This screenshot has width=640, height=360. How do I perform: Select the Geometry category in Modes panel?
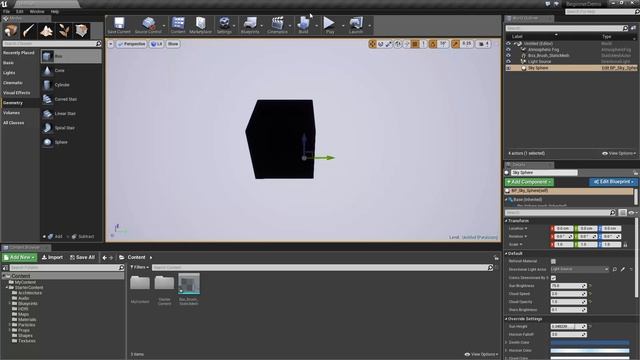click(x=13, y=103)
